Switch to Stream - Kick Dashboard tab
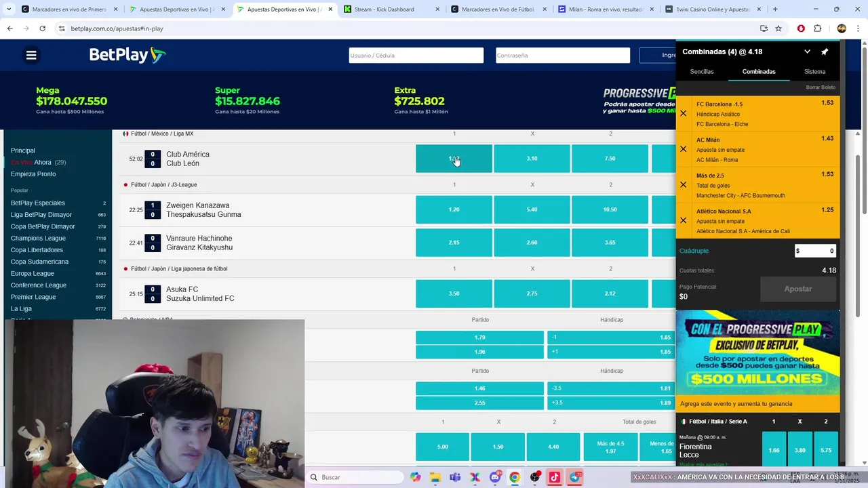This screenshot has width=868, height=488. pos(390,9)
